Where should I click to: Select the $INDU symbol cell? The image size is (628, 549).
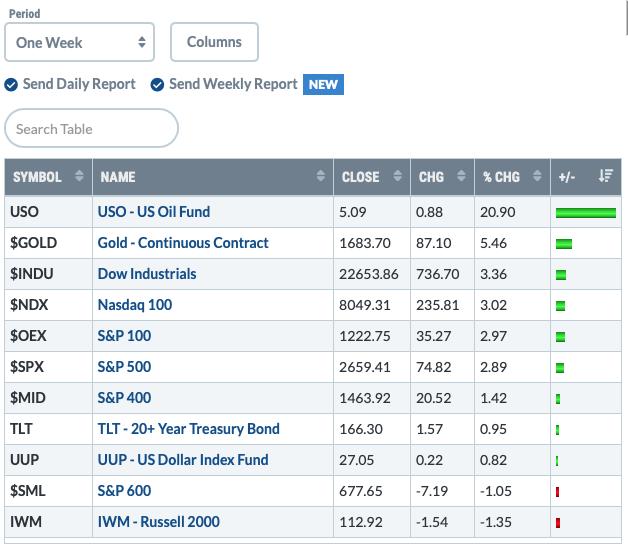pyautogui.click(x=48, y=274)
